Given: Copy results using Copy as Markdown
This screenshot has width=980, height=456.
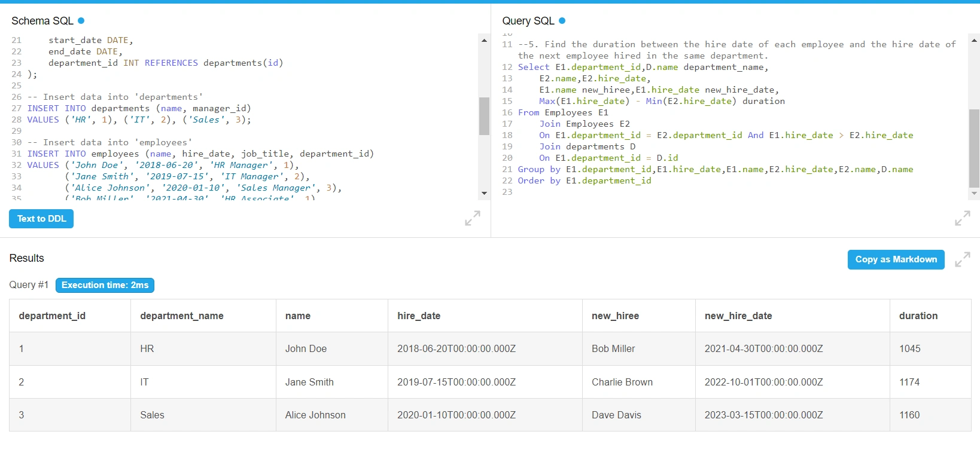Looking at the screenshot, I should pyautogui.click(x=896, y=259).
